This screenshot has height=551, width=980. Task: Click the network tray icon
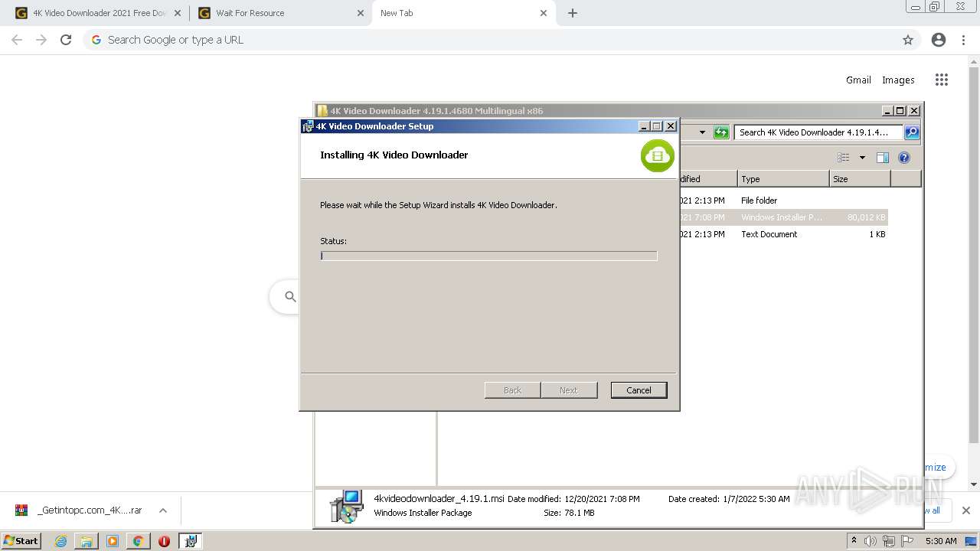coord(888,541)
